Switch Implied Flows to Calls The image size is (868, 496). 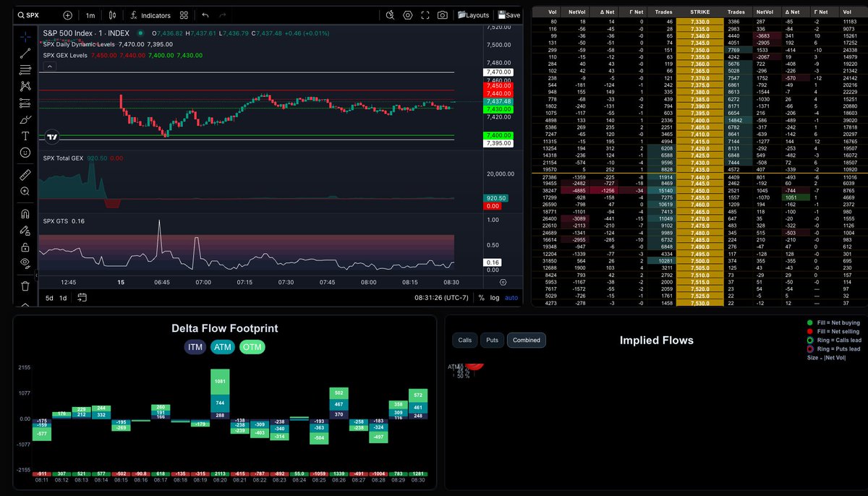(x=465, y=340)
